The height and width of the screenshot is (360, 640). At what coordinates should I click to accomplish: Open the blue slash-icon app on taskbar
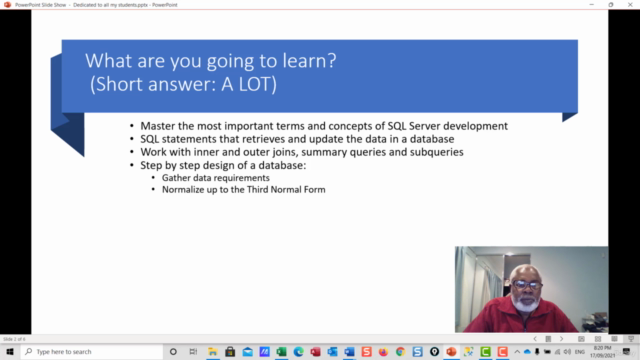pyautogui.click(x=264, y=351)
